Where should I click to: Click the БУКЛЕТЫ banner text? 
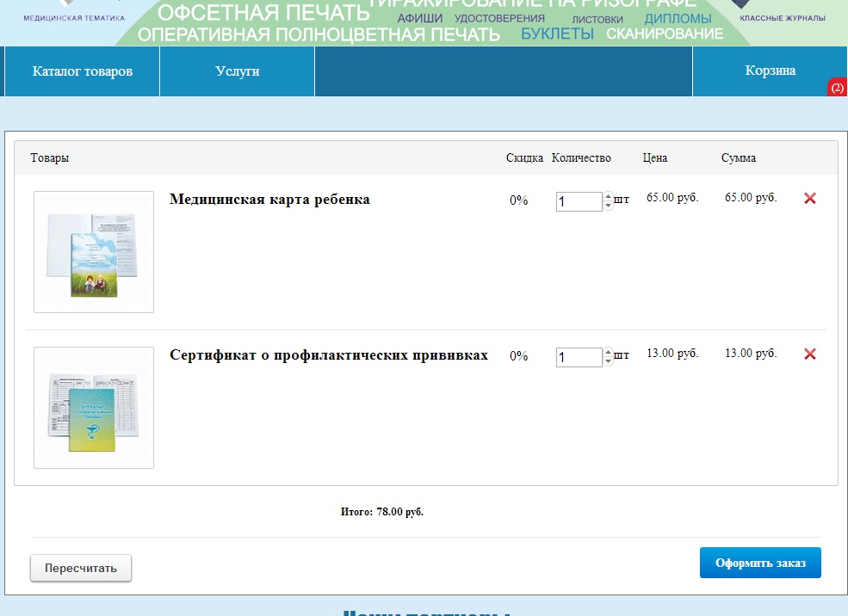[x=557, y=34]
